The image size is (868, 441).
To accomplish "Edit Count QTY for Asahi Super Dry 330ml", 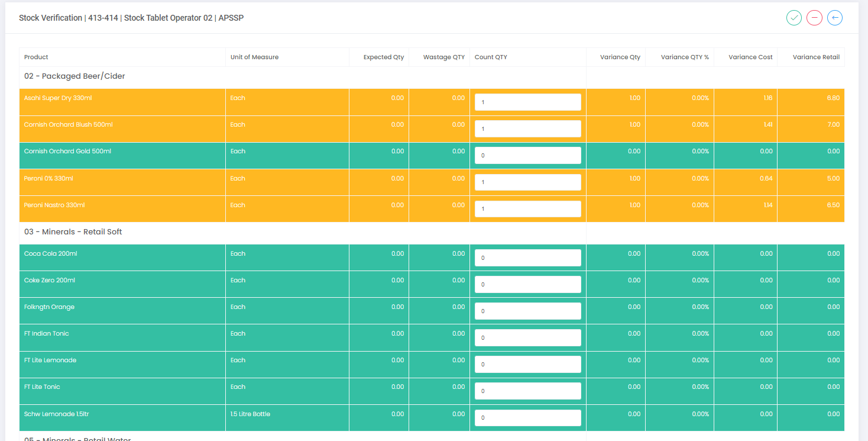I will tap(527, 102).
